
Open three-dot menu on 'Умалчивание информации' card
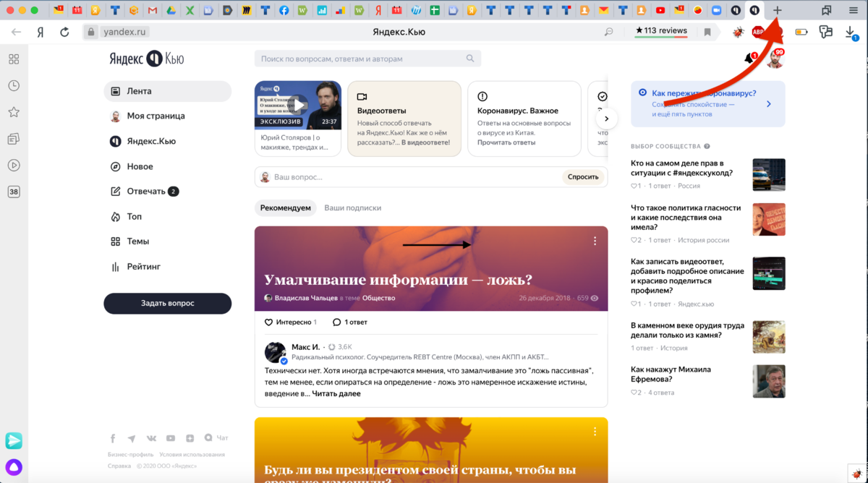point(595,241)
